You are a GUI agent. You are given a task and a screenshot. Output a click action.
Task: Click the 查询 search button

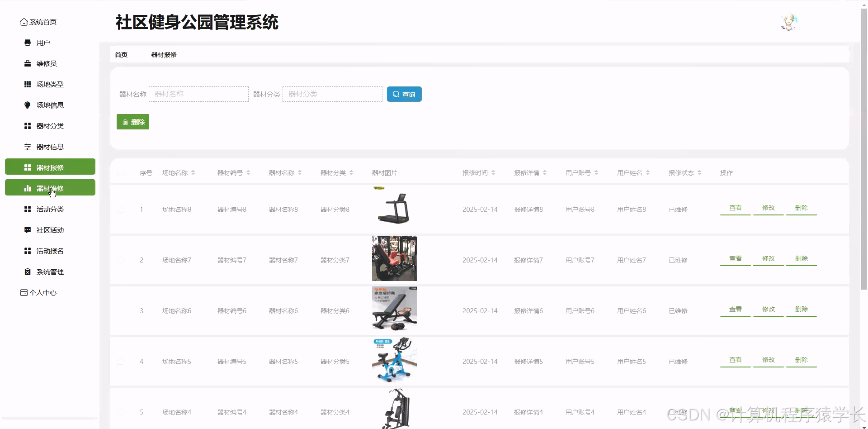[404, 94]
